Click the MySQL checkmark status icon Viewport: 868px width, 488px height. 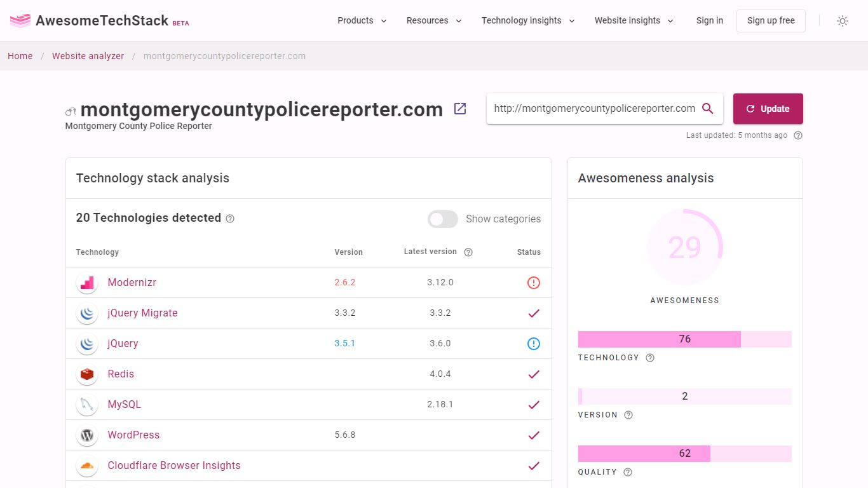(534, 405)
